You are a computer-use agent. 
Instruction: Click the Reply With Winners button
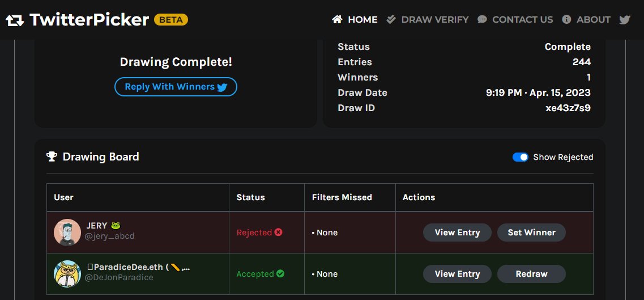tap(176, 87)
